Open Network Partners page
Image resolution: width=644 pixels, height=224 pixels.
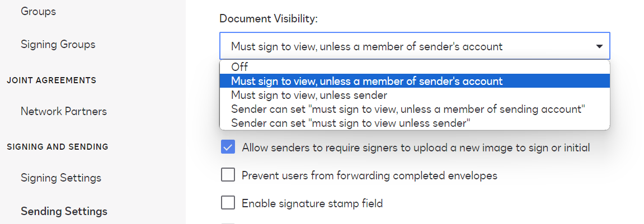[x=63, y=111]
